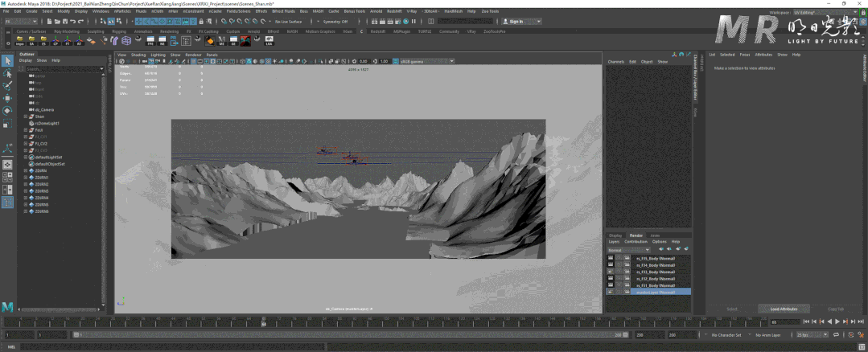Click the playback range slider bar
Screen dimensions: 868x352
pyautogui.click(x=349, y=335)
